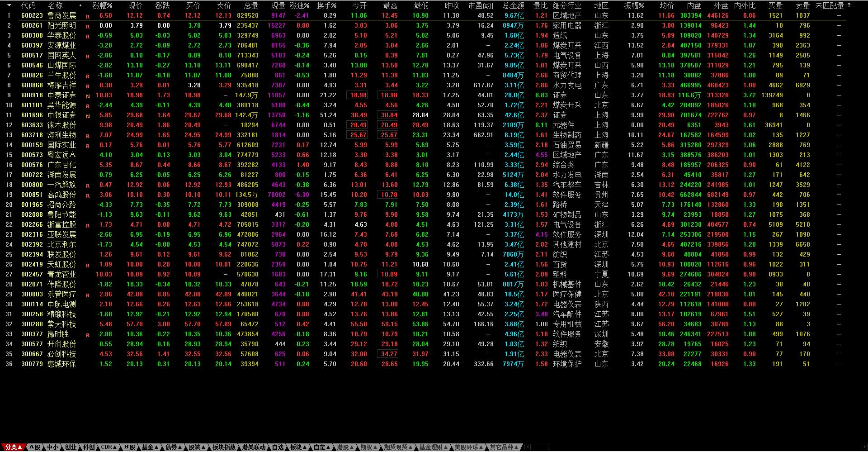Viewport: 868px width, 452px height.
Task: Open the 期权 popup tab
Action: pyautogui.click(x=369, y=447)
